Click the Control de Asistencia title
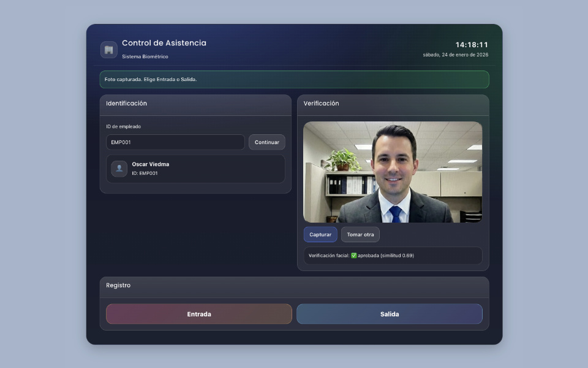Viewport: 588px width, 368px height. pyautogui.click(x=164, y=43)
